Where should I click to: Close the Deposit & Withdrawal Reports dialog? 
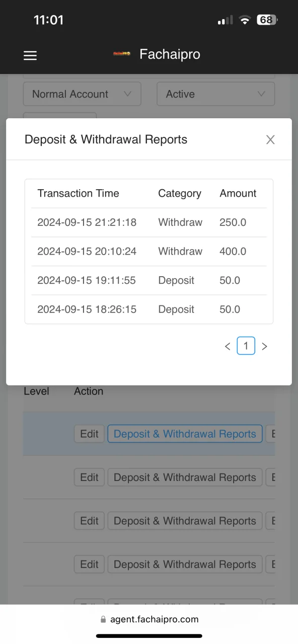coord(270,140)
